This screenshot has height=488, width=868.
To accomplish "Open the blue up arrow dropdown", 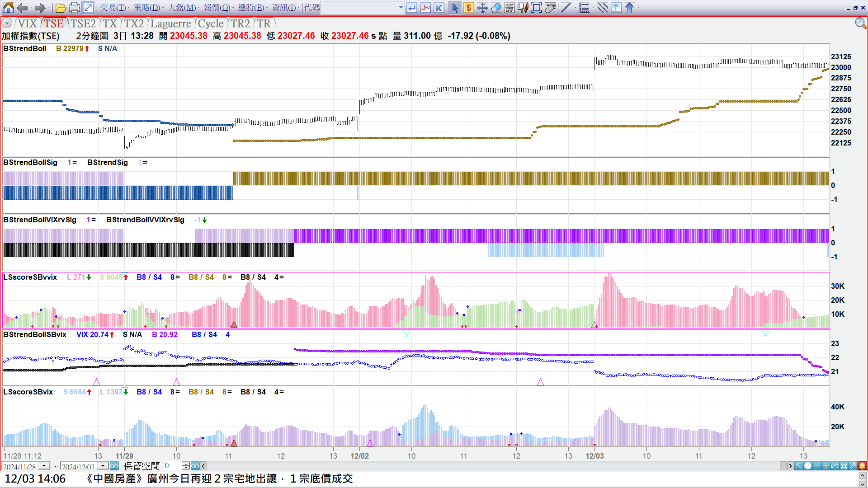I will click(x=638, y=8).
